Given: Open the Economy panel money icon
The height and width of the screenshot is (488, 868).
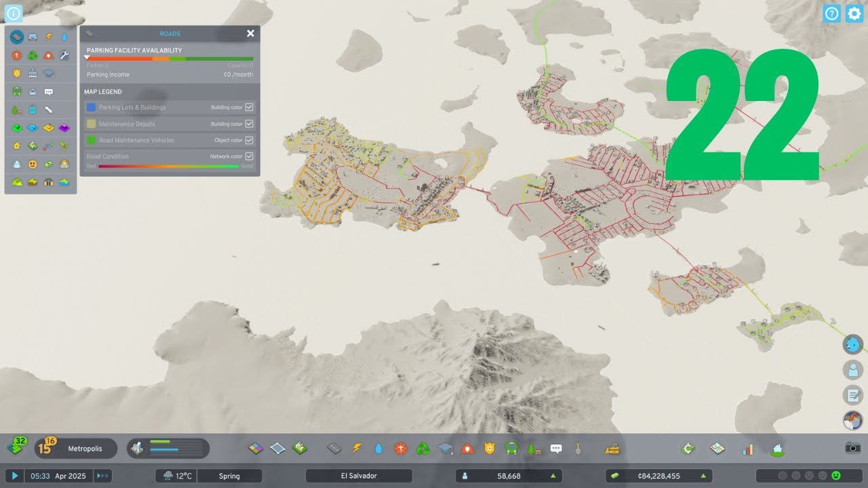Looking at the screenshot, I should point(688,449).
